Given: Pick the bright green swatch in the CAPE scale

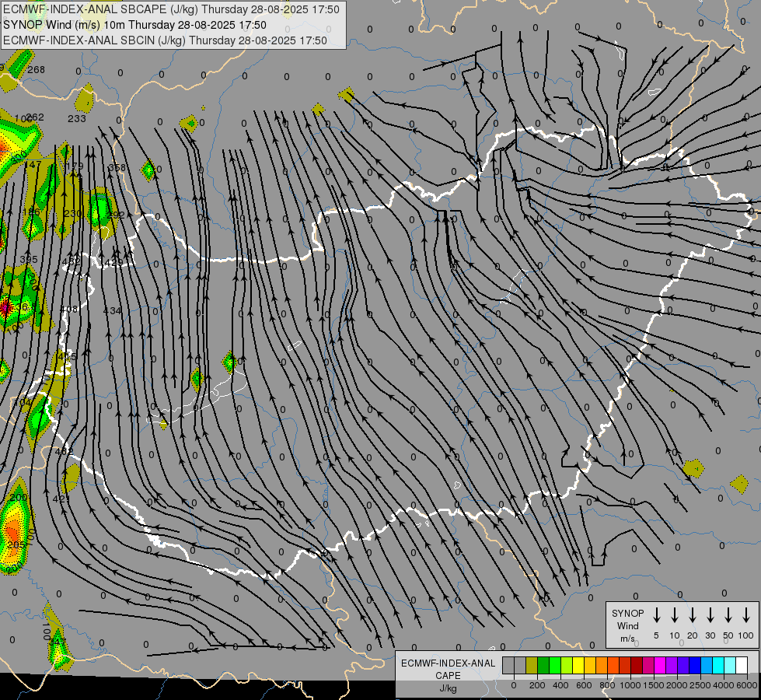Looking at the screenshot, I should (555, 665).
